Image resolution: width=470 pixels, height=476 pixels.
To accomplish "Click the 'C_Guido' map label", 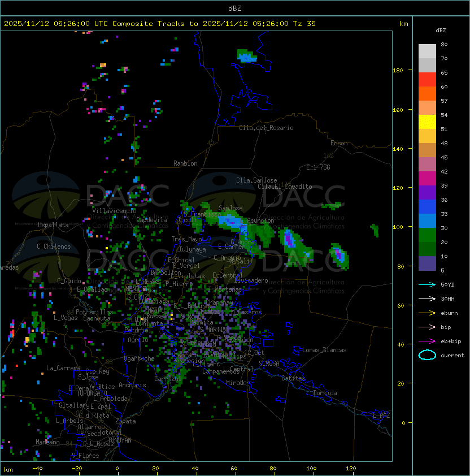I will [x=69, y=281].
